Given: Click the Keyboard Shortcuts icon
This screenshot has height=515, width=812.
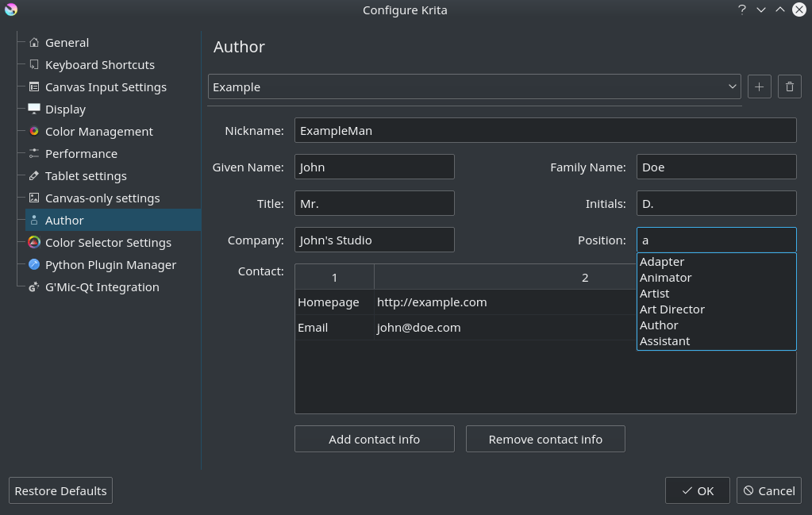Looking at the screenshot, I should coord(34,64).
